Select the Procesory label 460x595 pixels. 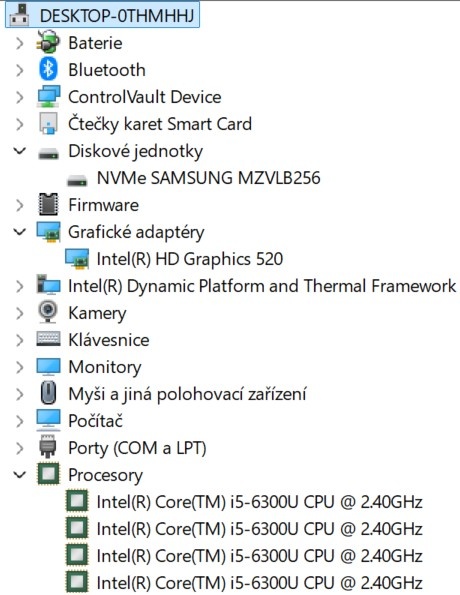pos(106,475)
